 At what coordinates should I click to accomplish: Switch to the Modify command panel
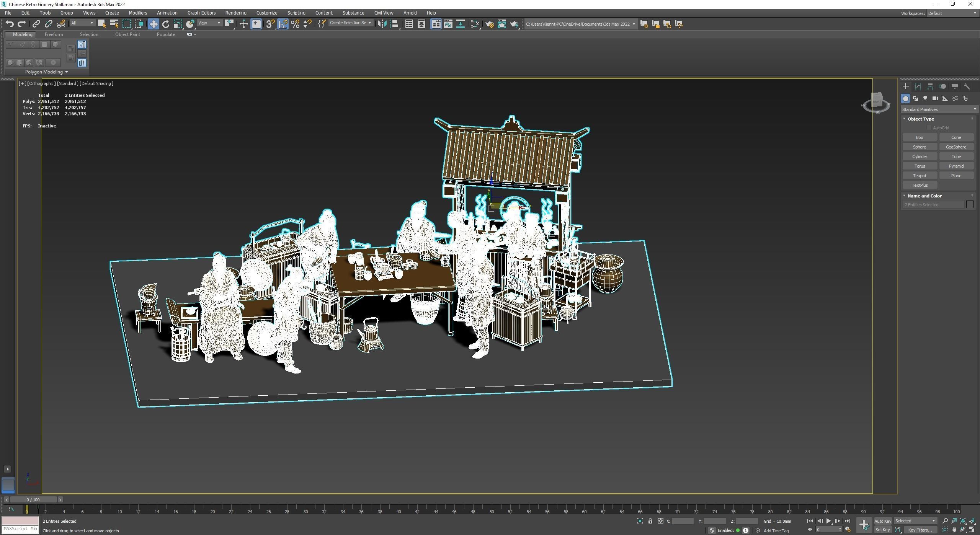point(918,86)
